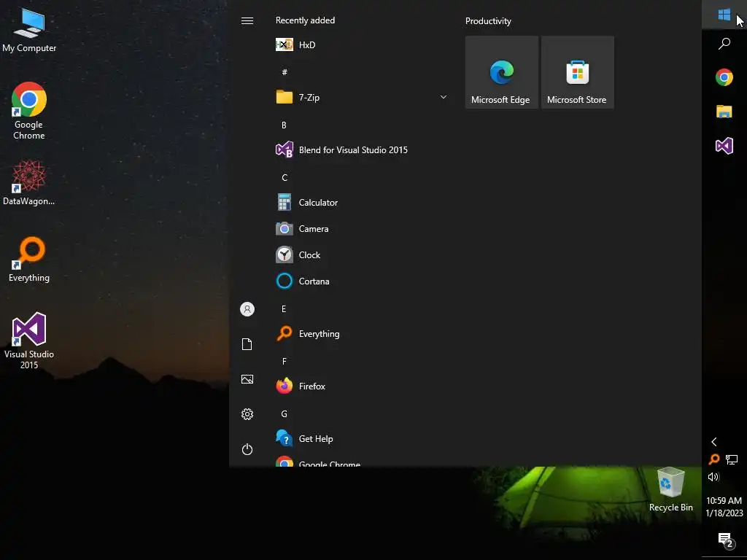Click the Productivity group title
This screenshot has height=560, width=747.
click(488, 21)
